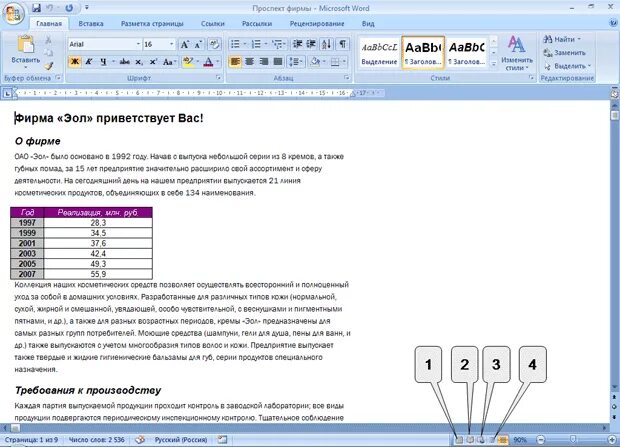Open font size 16 dropdown
Screen dimensions: 620x447
pyautogui.click(x=172, y=44)
